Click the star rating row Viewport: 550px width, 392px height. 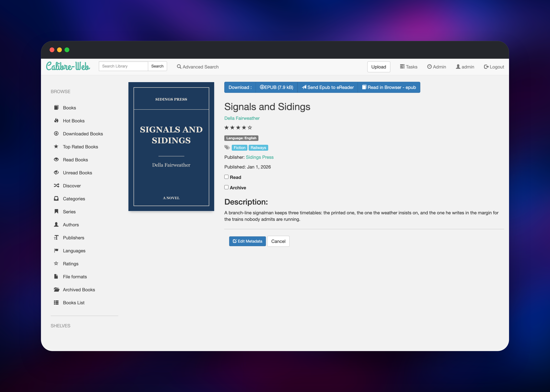238,127
